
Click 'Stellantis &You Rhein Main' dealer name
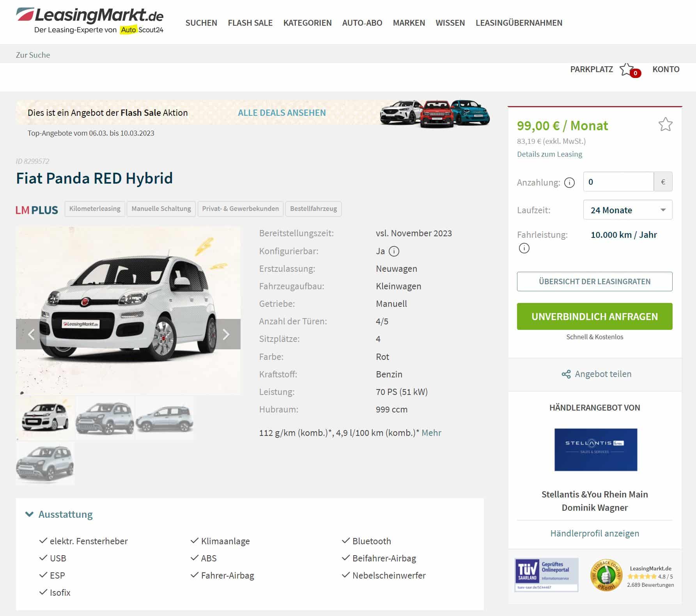pyautogui.click(x=595, y=494)
